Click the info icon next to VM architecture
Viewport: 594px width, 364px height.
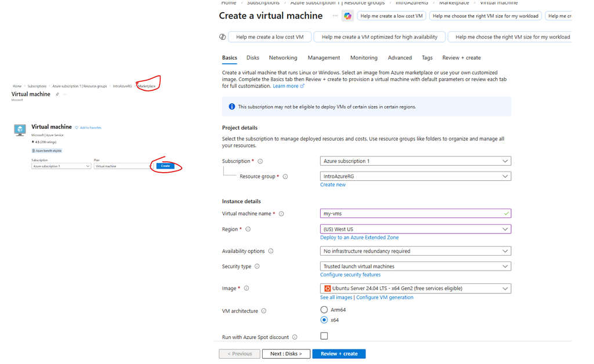[x=264, y=311]
